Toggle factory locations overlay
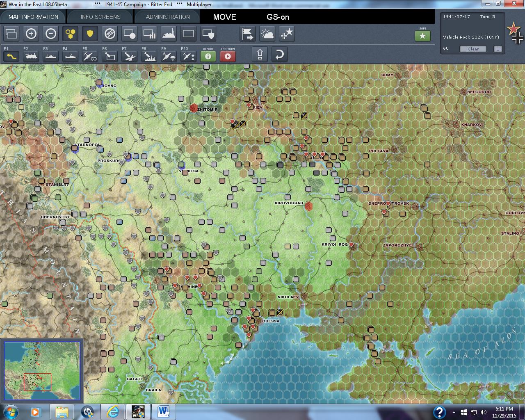Image resolution: width=525 pixels, height=420 pixels. tap(169, 34)
